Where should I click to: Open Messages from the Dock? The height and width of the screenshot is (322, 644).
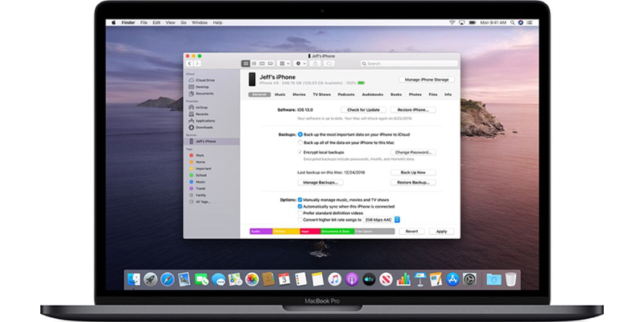coord(218,279)
